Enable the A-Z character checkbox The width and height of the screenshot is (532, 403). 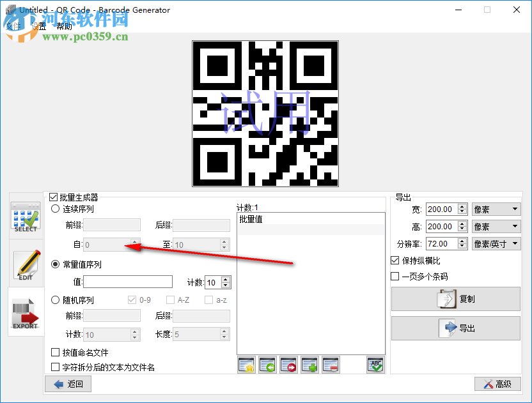171,300
